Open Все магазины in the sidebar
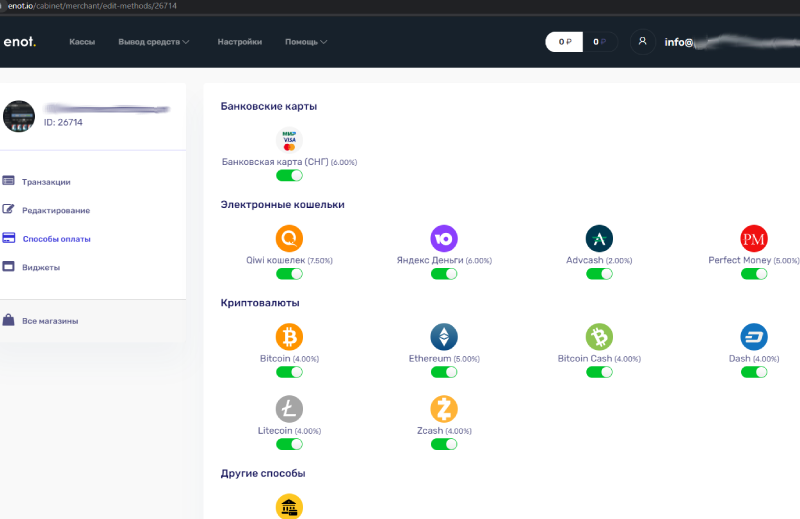Screen dimensions: 800x519 (50, 321)
